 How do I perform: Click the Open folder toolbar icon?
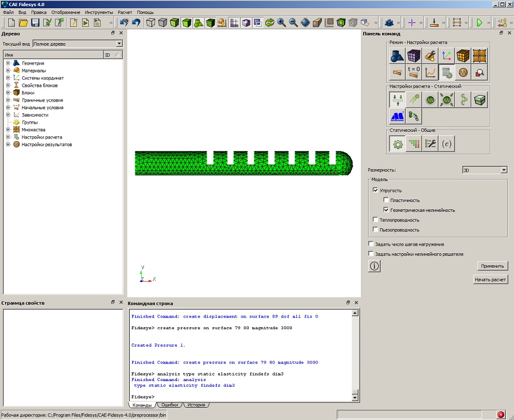tap(23, 23)
